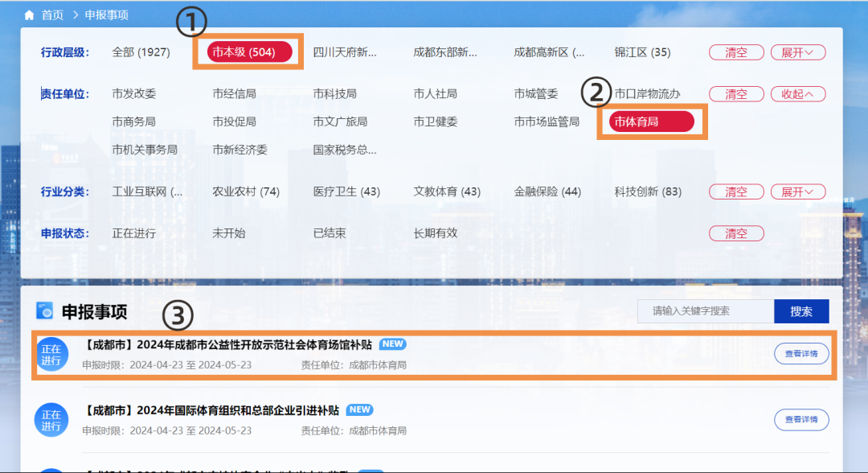Screen dimensions: 868x473
Task: Click the highlighted 市体育局 filter
Action: (652, 121)
